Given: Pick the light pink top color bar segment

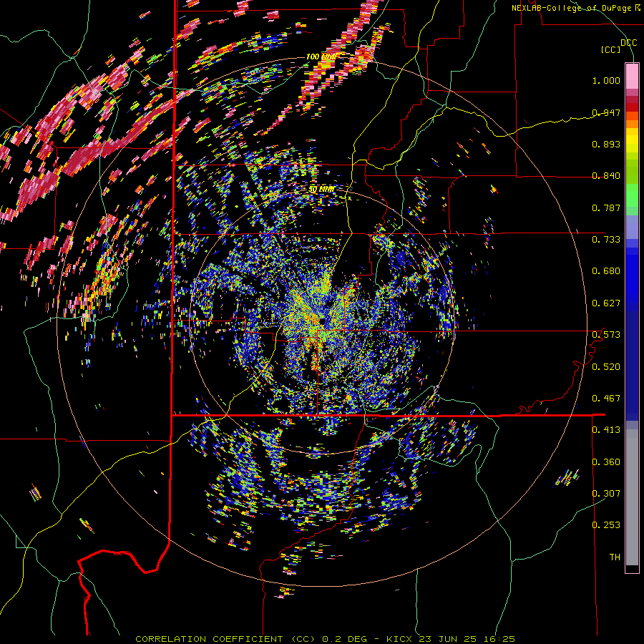Looking at the screenshot, I should point(632,76).
